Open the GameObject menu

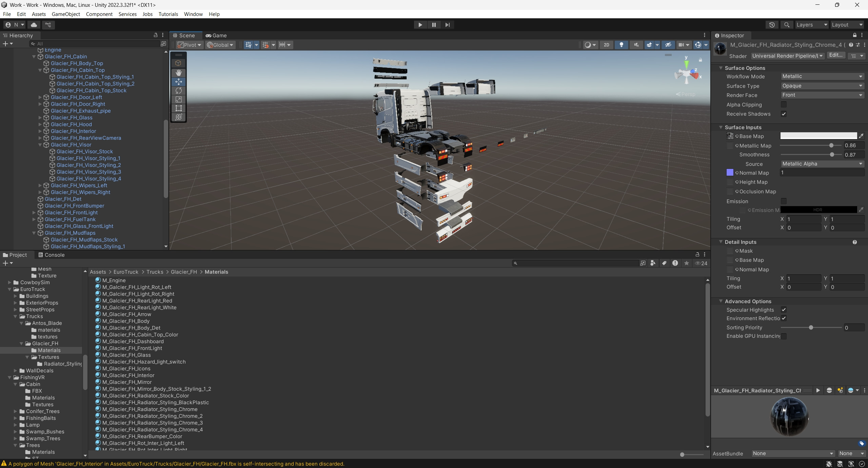(66, 14)
